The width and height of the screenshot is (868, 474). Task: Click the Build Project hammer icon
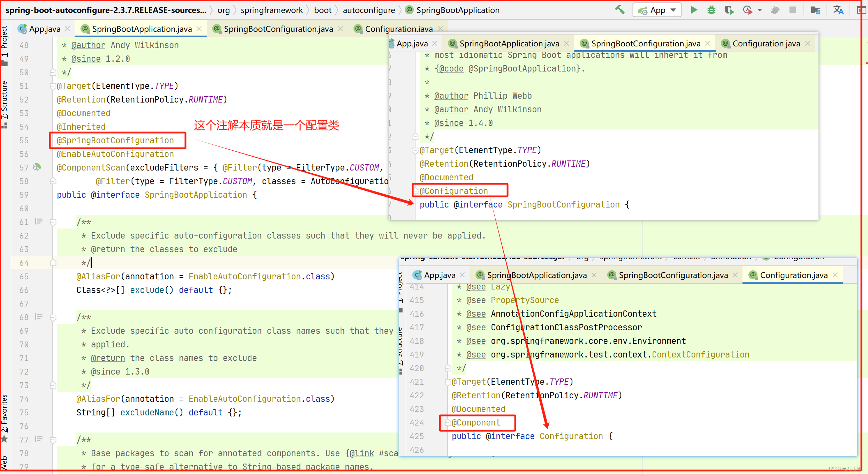pyautogui.click(x=620, y=10)
